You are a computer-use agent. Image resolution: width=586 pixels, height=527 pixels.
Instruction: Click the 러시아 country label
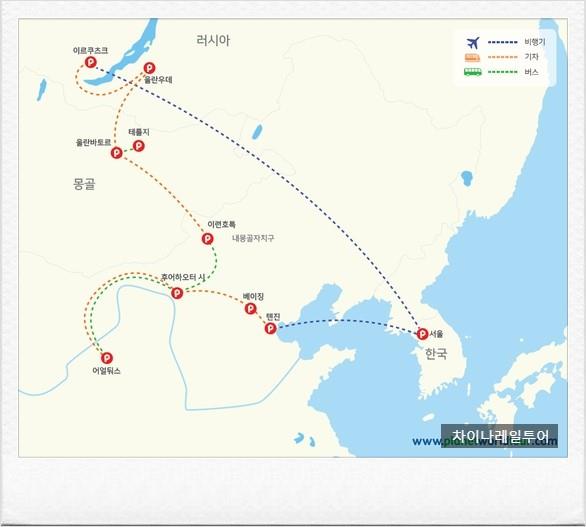[213, 40]
